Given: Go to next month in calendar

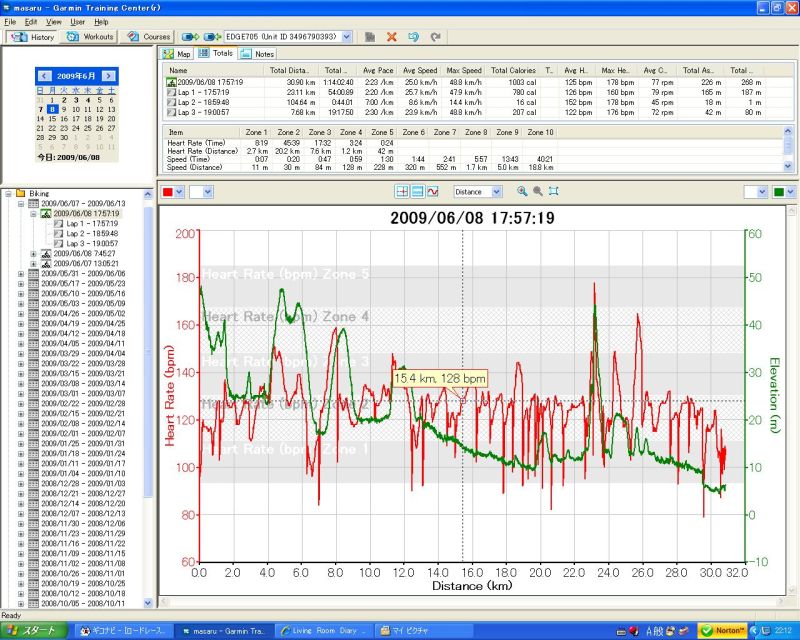Looking at the screenshot, I should [x=109, y=76].
